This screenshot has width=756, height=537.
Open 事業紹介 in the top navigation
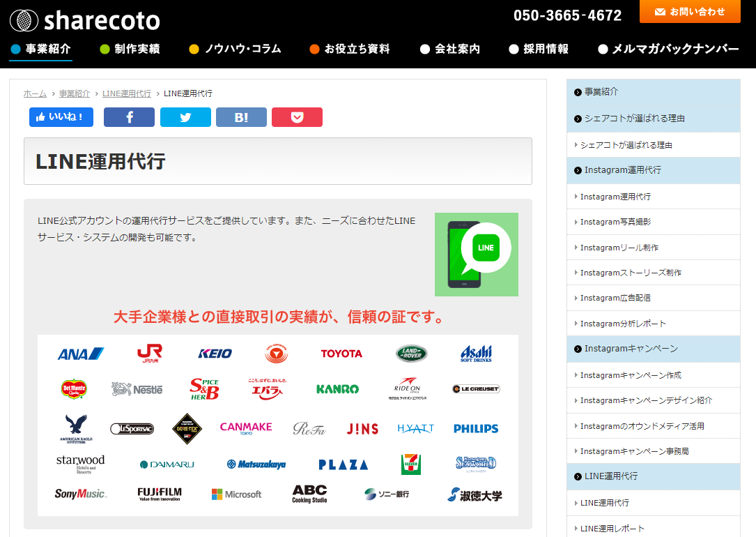(x=47, y=49)
